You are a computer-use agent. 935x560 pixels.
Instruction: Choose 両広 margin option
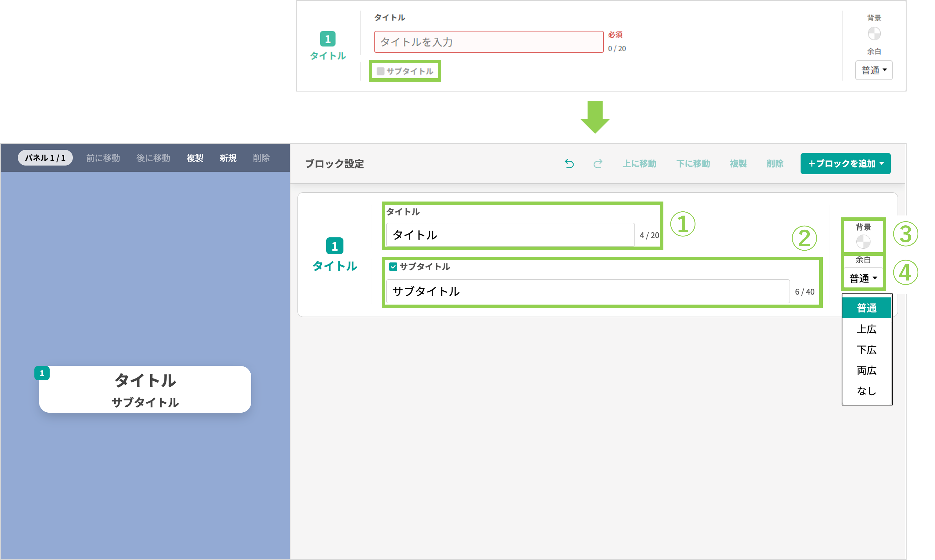coord(866,371)
